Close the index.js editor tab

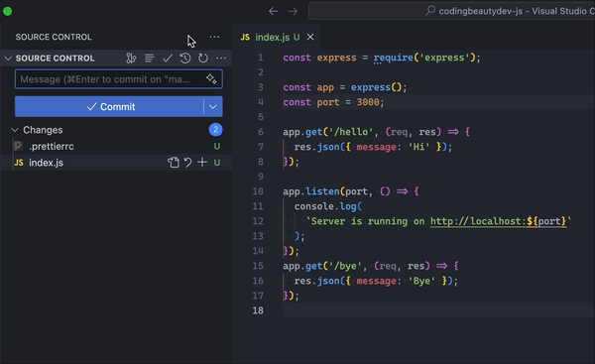pyautogui.click(x=310, y=37)
